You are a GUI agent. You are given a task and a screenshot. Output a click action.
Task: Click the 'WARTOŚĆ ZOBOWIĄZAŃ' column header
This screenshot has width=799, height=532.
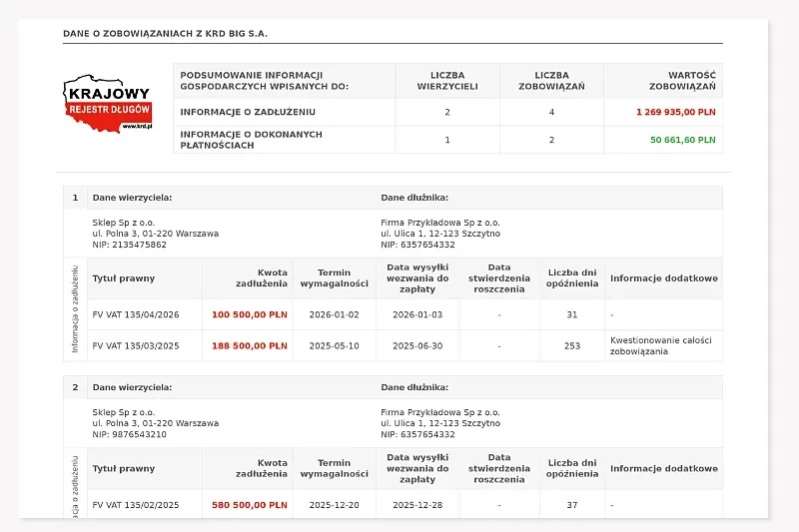pyautogui.click(x=682, y=81)
